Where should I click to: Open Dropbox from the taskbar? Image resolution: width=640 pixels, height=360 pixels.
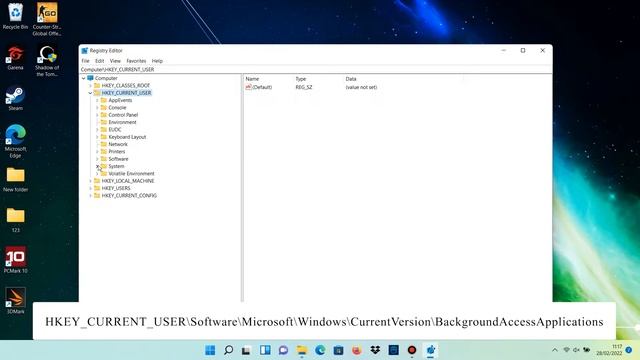375,350
